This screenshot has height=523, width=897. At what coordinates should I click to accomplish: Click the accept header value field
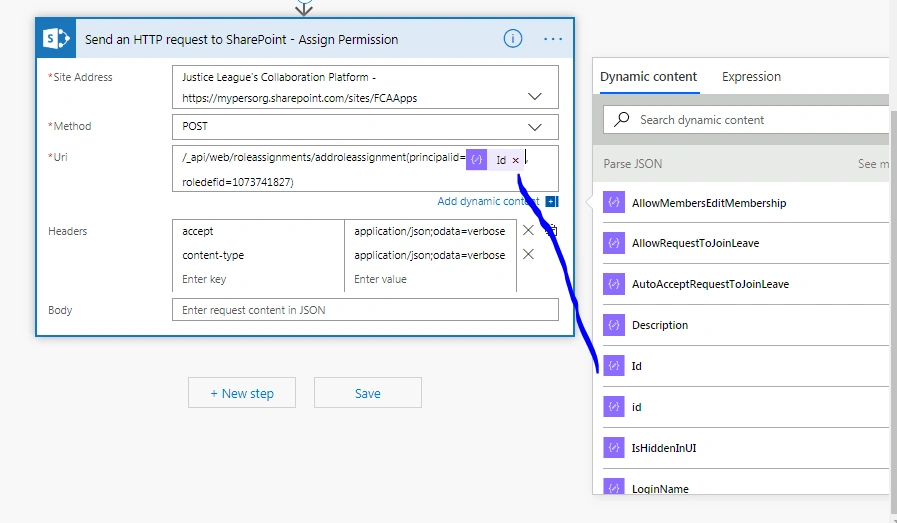[430, 231]
